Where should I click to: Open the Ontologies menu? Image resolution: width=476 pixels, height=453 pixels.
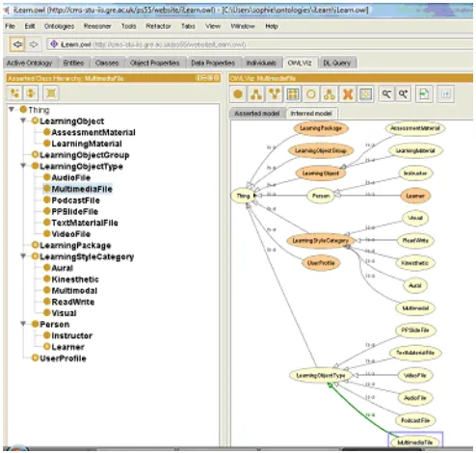[59, 26]
